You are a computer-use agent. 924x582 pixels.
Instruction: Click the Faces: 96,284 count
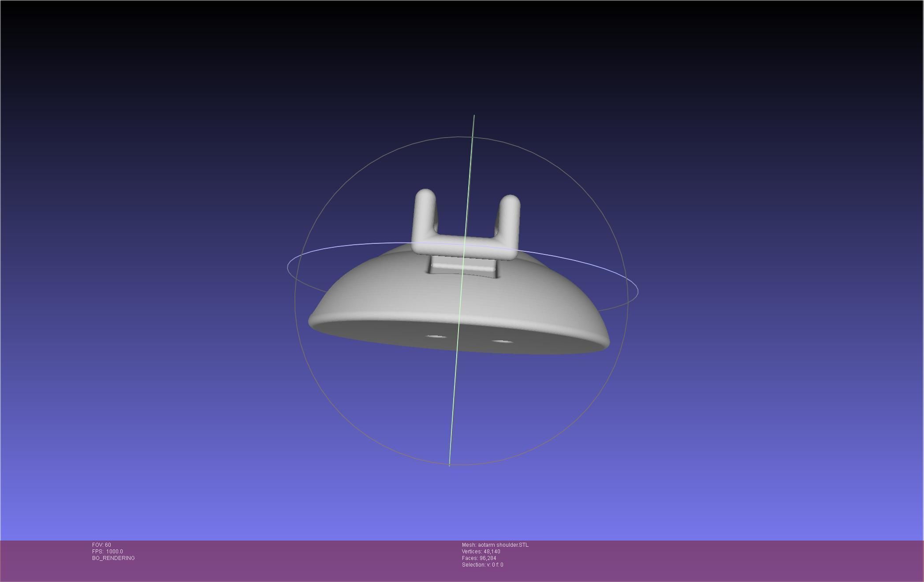pos(479,558)
